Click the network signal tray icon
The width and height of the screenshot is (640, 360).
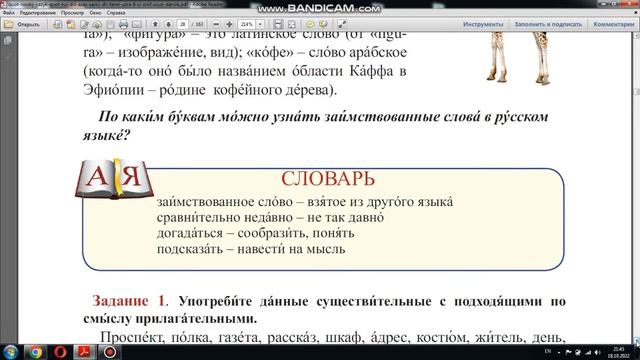coord(588,352)
